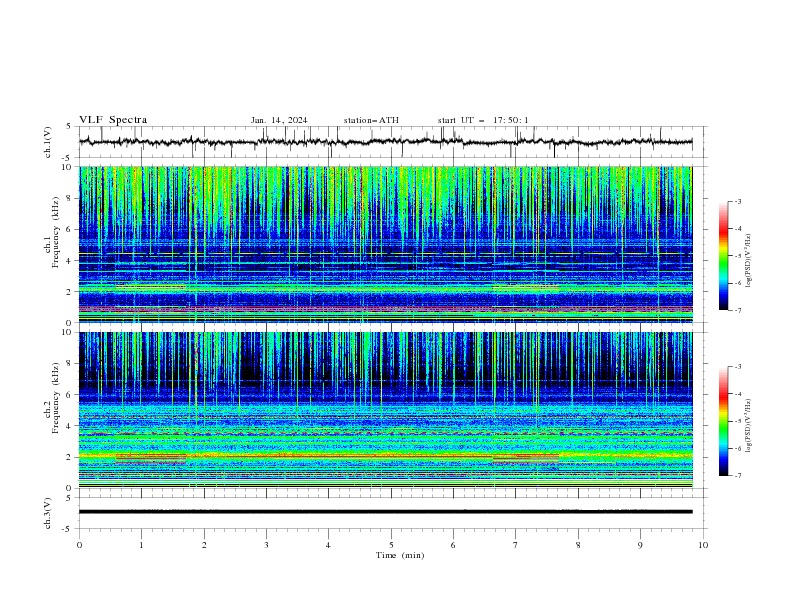Click the color scale bar beside ch.1 spectrogram
792x612 pixels.
pyautogui.click(x=724, y=256)
